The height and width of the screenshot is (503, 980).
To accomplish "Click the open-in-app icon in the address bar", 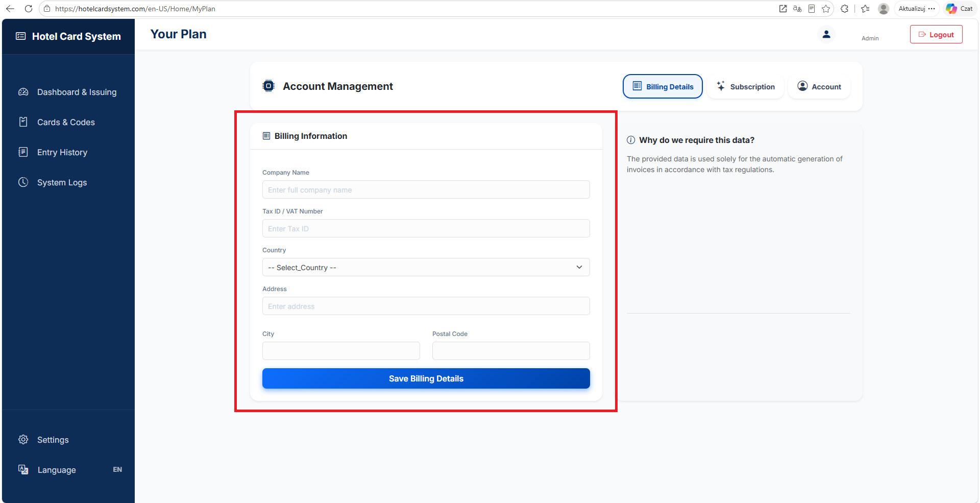I will pos(783,9).
